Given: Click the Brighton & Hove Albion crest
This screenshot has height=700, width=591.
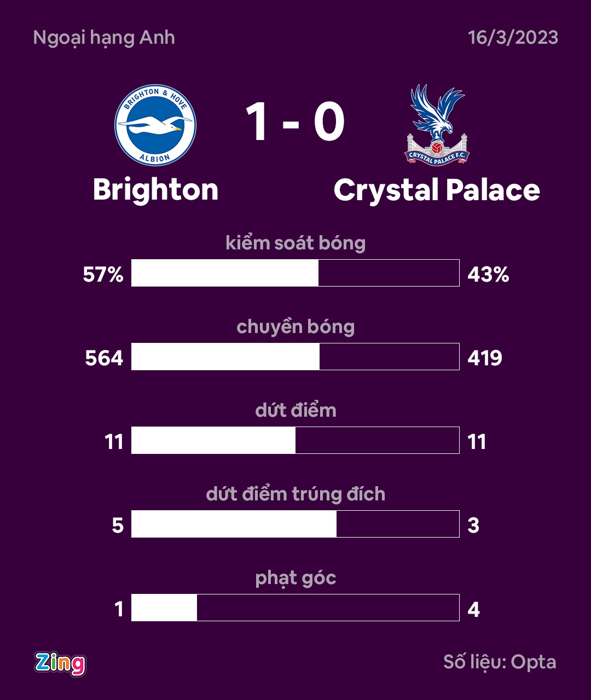Looking at the screenshot, I should pyautogui.click(x=155, y=125).
